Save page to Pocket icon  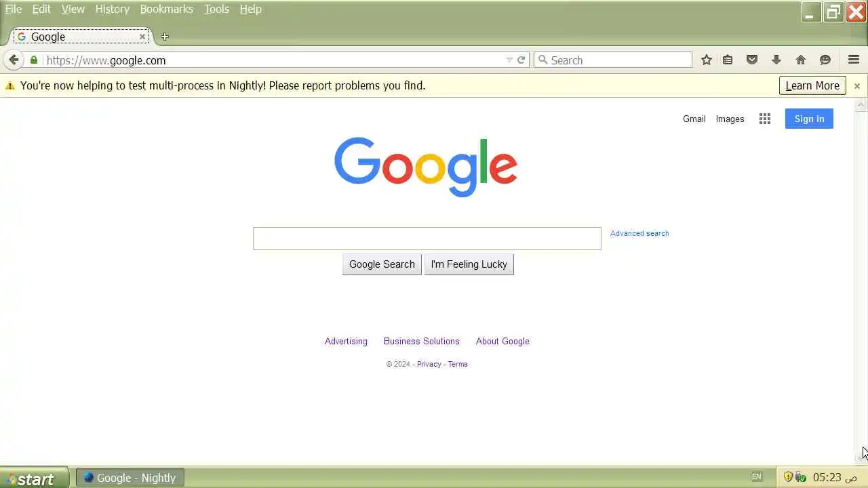[x=752, y=60]
